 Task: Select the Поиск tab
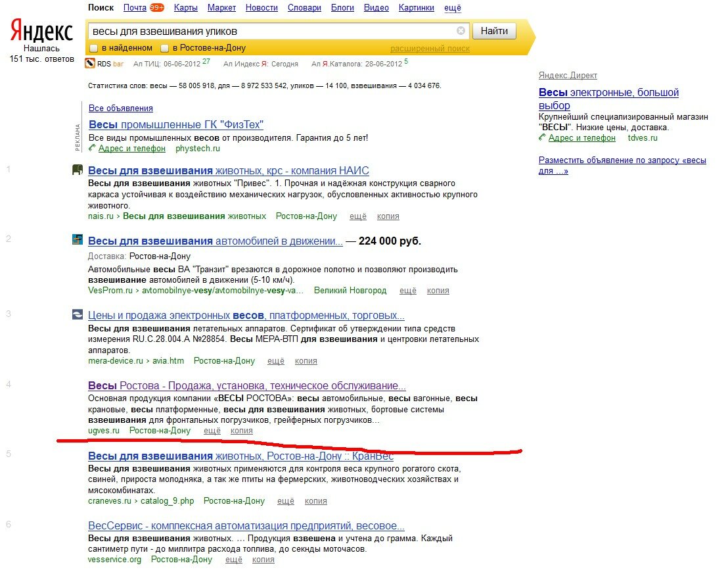(x=101, y=8)
